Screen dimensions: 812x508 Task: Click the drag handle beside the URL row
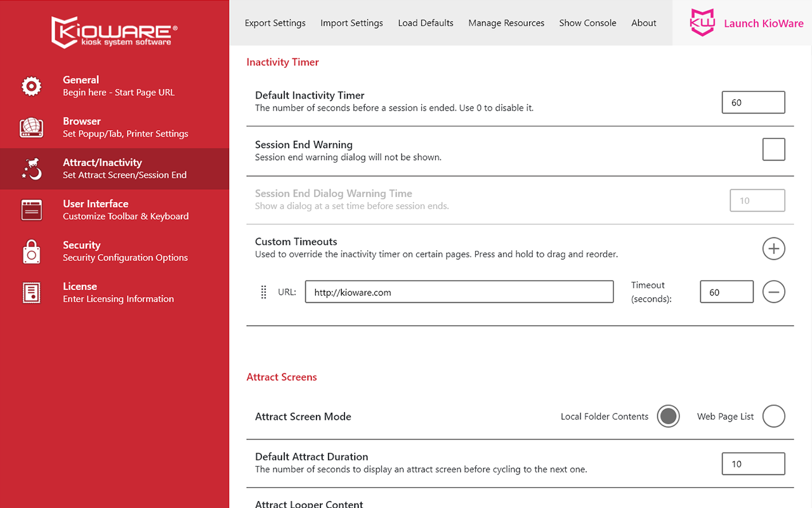click(x=264, y=292)
